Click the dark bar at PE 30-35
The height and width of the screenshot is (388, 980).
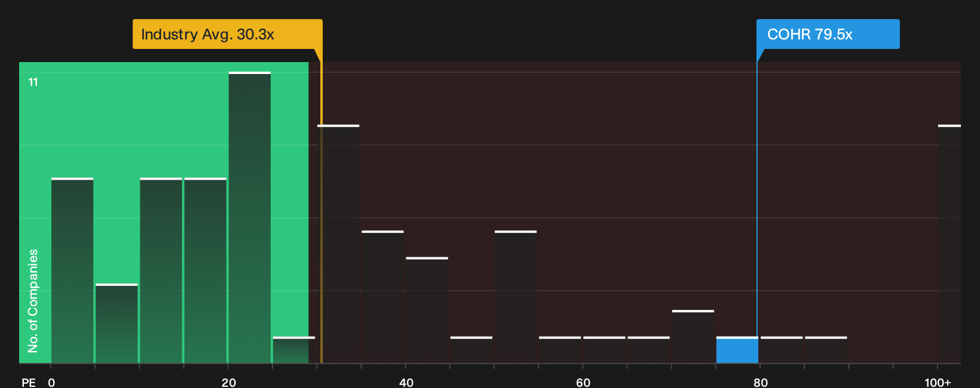pyautogui.click(x=338, y=244)
